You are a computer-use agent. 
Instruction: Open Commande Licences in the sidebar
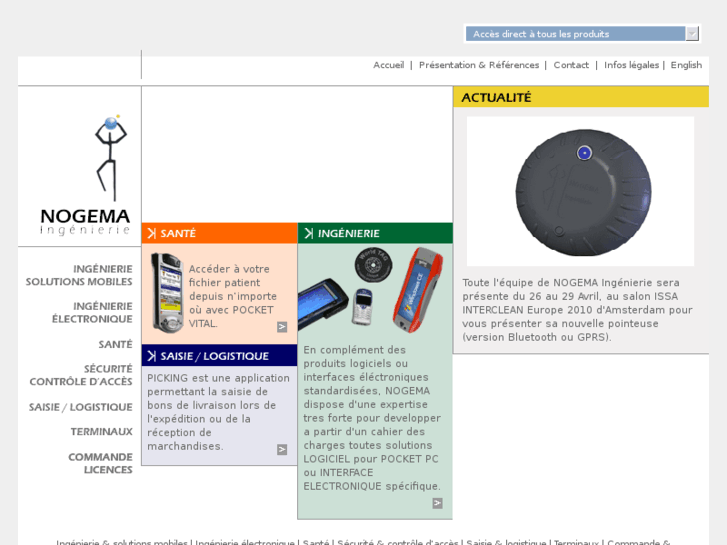[x=101, y=463]
